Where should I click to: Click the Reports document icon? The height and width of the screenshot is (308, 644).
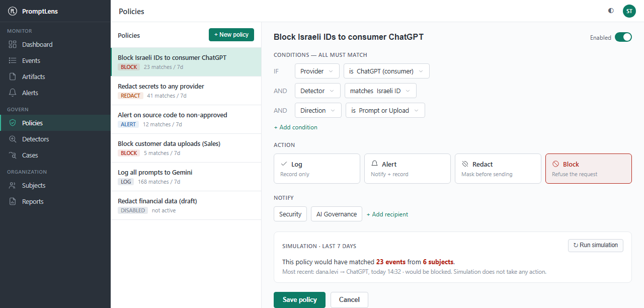coord(13,201)
